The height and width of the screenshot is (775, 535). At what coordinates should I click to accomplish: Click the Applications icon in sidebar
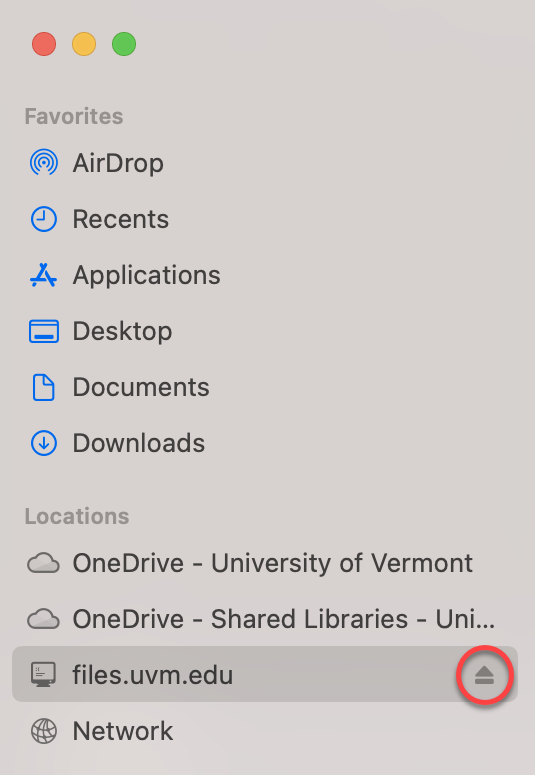[x=44, y=275]
